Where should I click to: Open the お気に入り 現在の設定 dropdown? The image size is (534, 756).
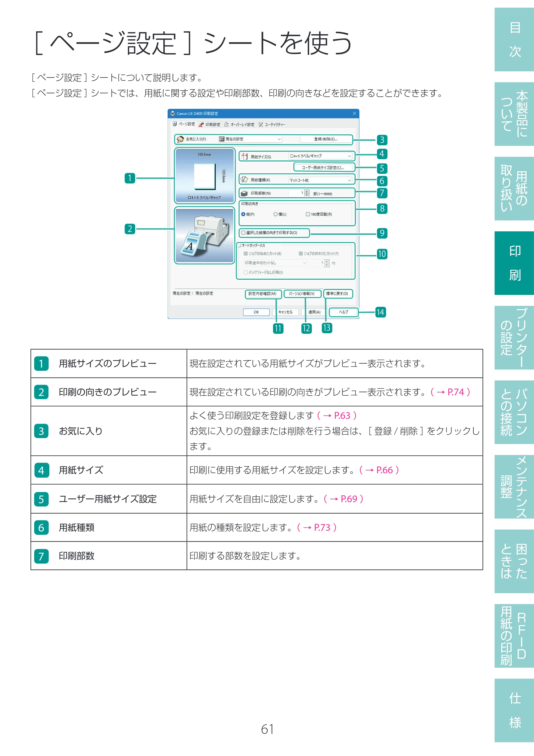[250, 139]
